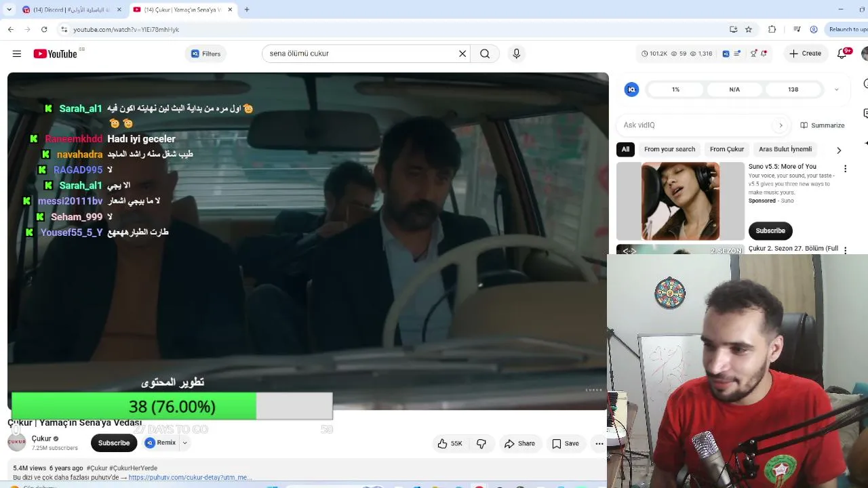Image resolution: width=868 pixels, height=488 pixels.
Task: Open the Suno ad three-dot menu
Action: (x=845, y=169)
